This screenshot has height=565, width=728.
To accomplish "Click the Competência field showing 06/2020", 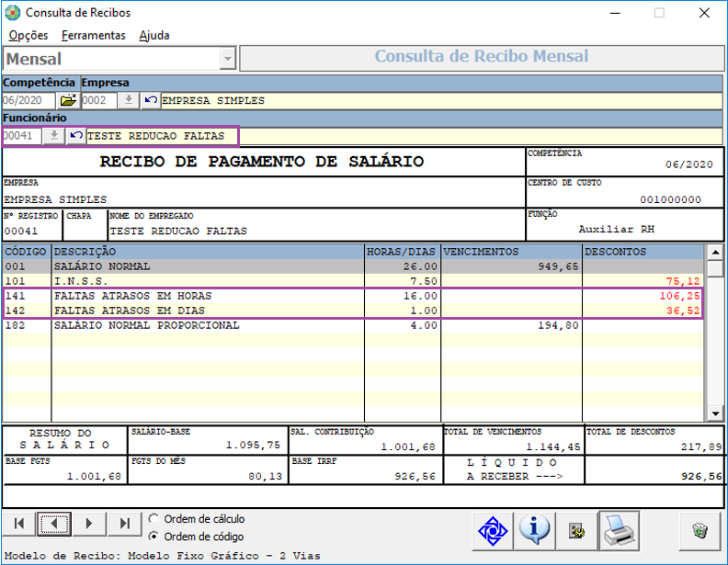I will 28,100.
